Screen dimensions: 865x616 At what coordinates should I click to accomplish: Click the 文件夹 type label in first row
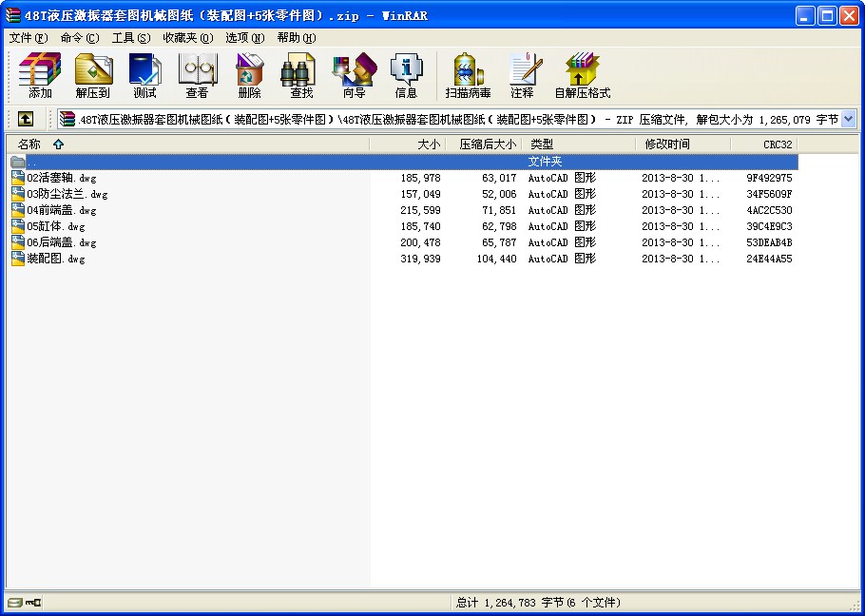point(545,162)
